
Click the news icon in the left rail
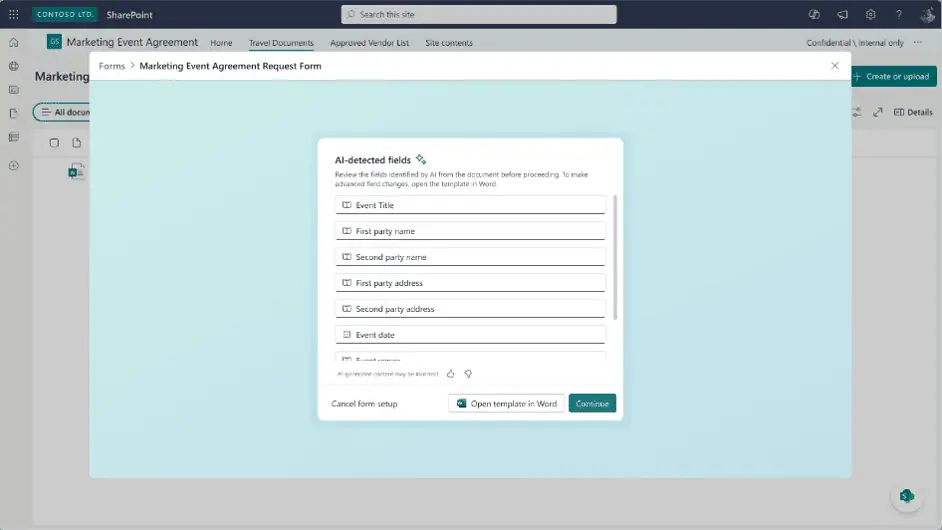pos(14,90)
